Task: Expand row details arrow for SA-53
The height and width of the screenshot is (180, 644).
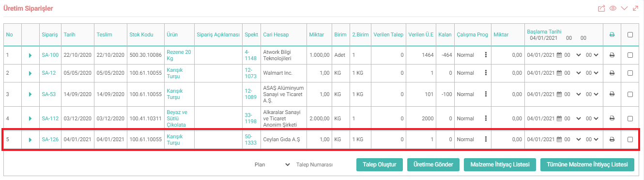Action: (30, 94)
